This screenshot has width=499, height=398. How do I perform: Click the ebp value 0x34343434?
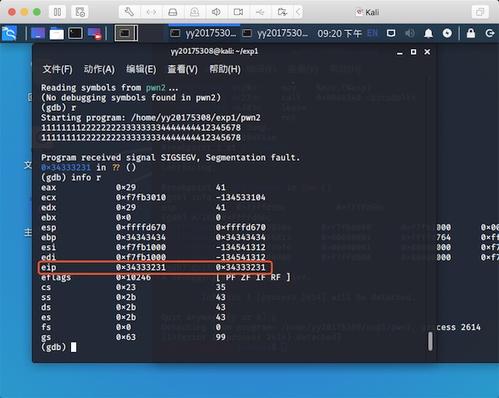pyautogui.click(x=141, y=237)
